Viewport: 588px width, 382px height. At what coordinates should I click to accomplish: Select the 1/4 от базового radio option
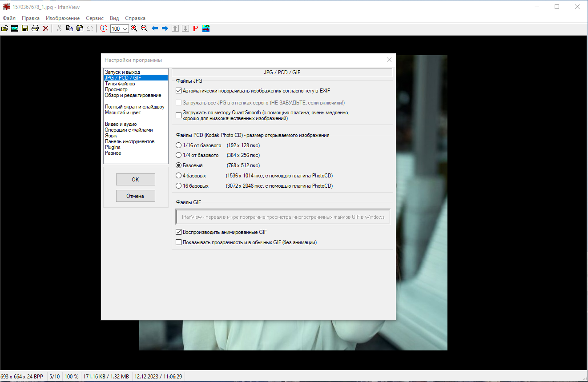click(x=179, y=155)
